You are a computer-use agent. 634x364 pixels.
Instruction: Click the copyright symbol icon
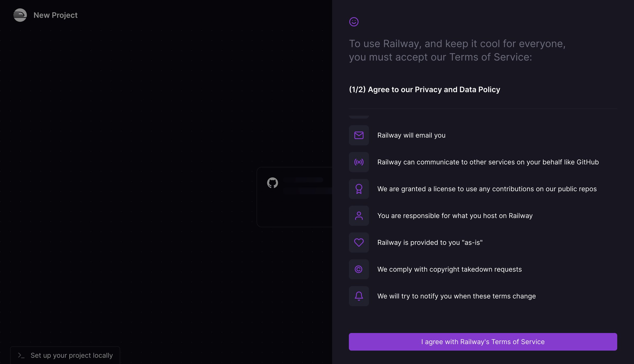pyautogui.click(x=358, y=269)
